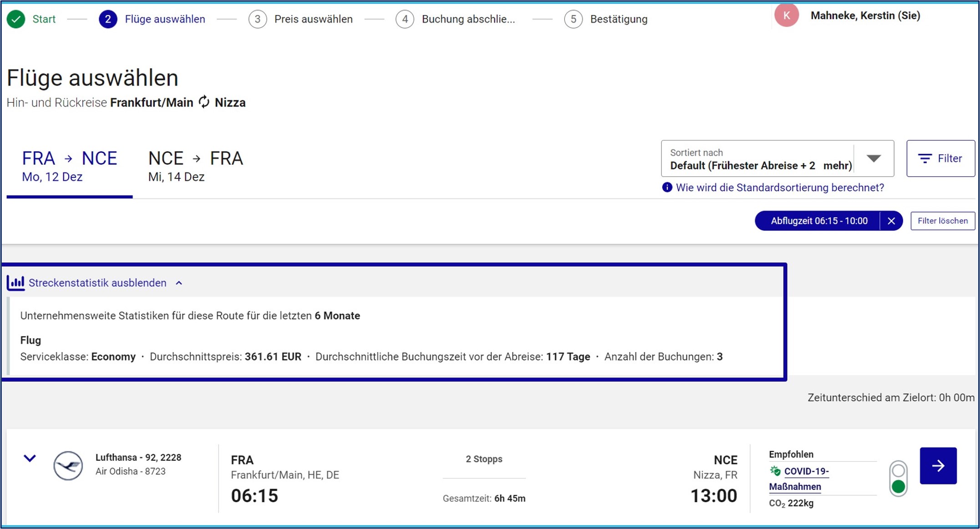The image size is (980, 529).
Task: Expand Lufthansa flight details chevron
Action: pyautogui.click(x=30, y=458)
